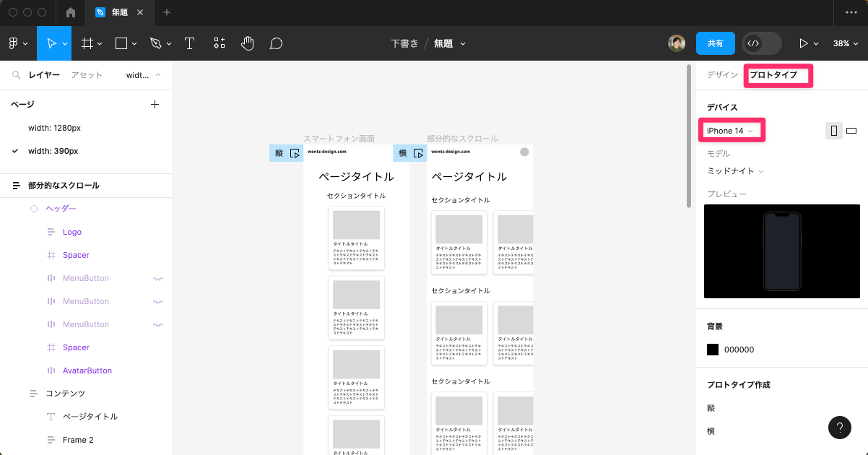Select portrait device orientation icon
Screen dimensions: 868x455
tap(834, 131)
